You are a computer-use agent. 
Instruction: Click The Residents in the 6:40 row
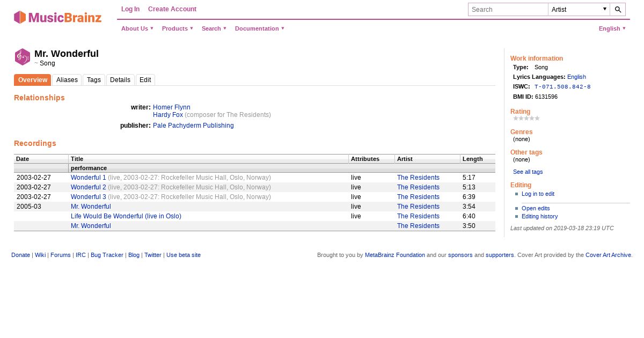tap(418, 216)
